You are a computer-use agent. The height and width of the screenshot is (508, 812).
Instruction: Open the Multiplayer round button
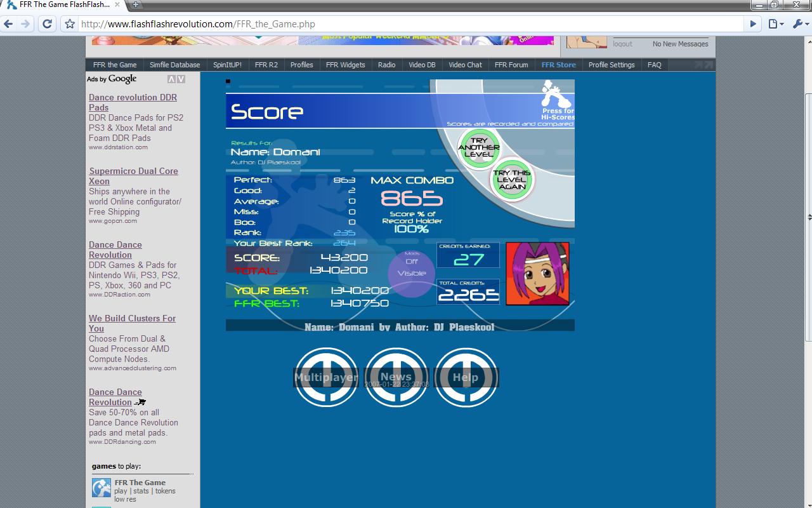click(326, 377)
